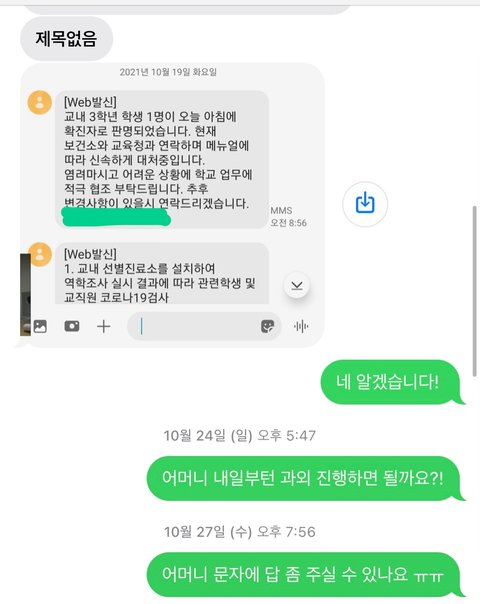Select the 제목없음 message bubble
This screenshot has height=604, width=480.
(66, 39)
